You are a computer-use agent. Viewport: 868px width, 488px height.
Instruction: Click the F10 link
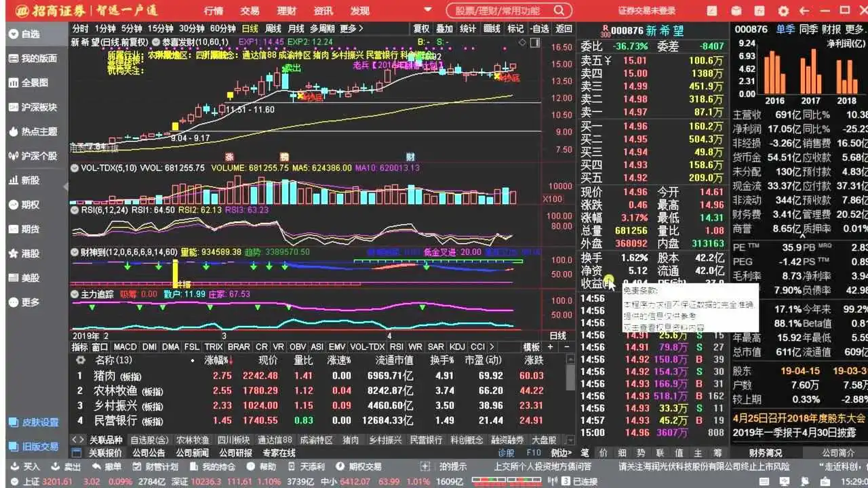click(534, 453)
